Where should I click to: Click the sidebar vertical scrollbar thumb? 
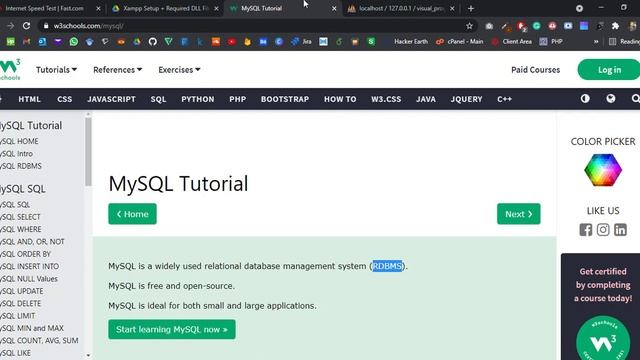coord(88,151)
